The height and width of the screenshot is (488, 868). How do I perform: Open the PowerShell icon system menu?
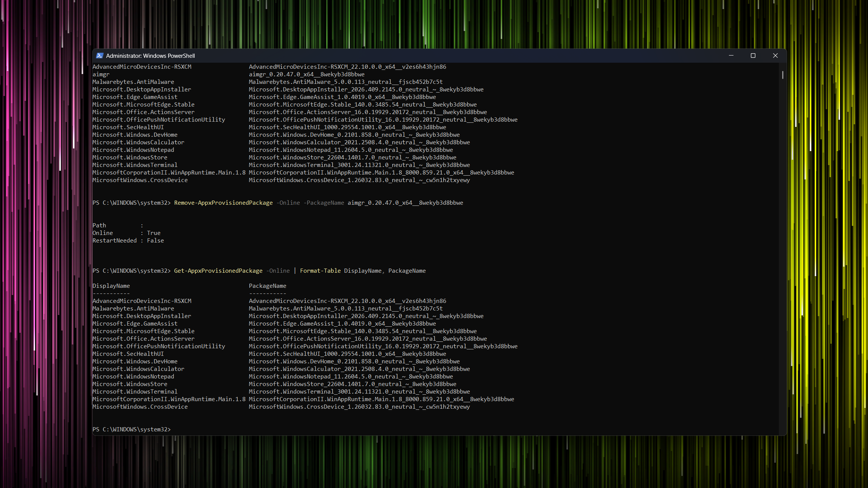click(99, 56)
